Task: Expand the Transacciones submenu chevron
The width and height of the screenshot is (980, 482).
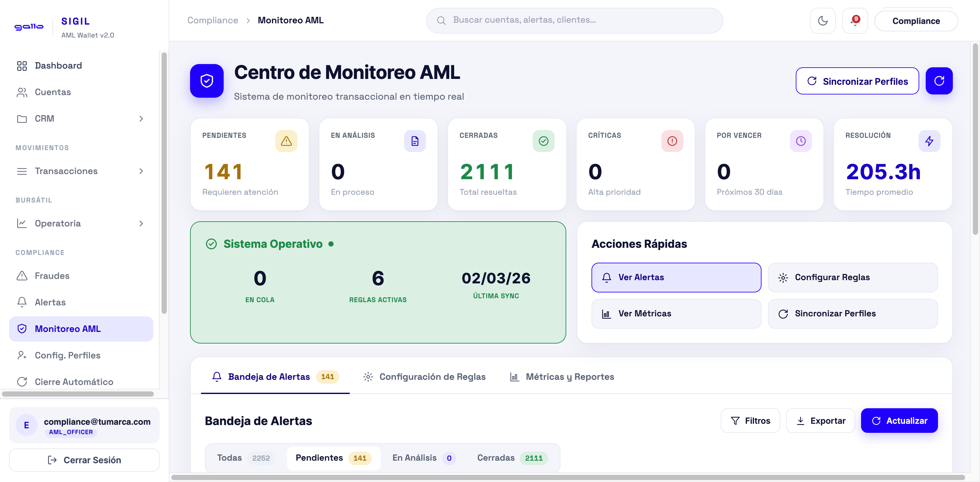Action: [x=141, y=171]
